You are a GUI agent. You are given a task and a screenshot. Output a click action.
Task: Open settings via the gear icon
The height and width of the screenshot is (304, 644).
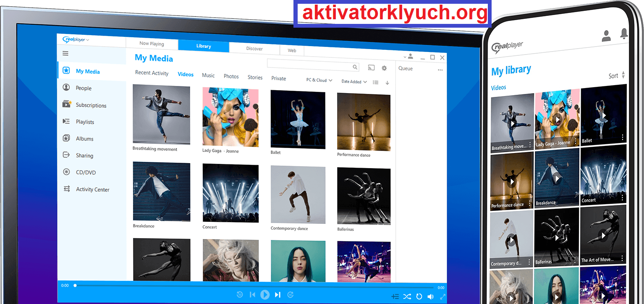click(384, 68)
